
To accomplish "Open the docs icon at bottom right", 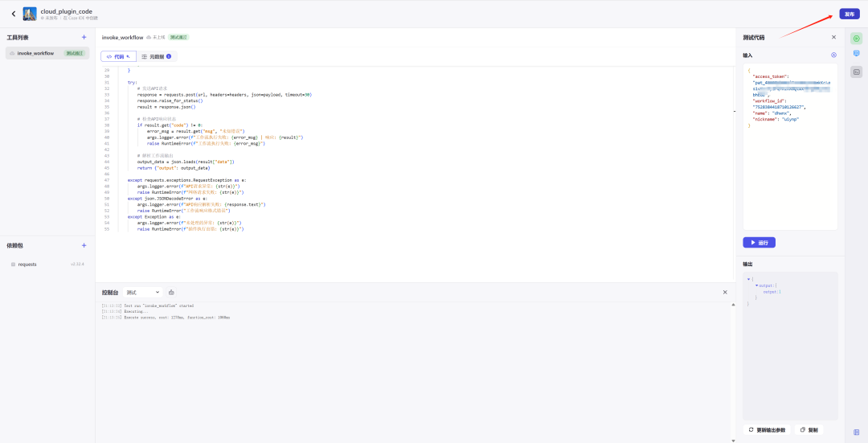I will 857,432.
